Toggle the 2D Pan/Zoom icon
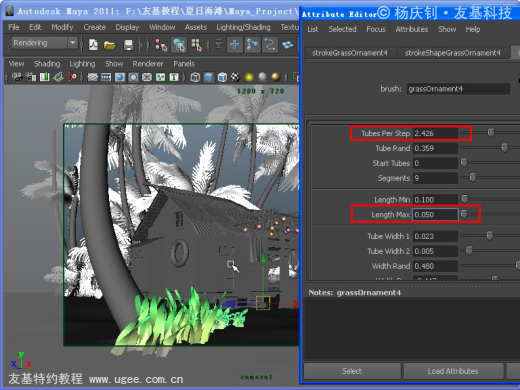Image resolution: width=520 pixels, height=390 pixels. click(72, 77)
